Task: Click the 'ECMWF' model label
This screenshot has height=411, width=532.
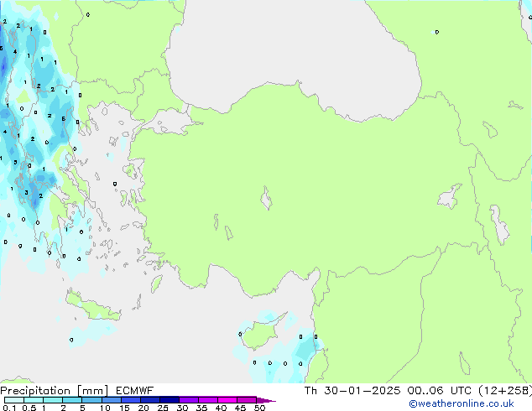Action: [134, 391]
